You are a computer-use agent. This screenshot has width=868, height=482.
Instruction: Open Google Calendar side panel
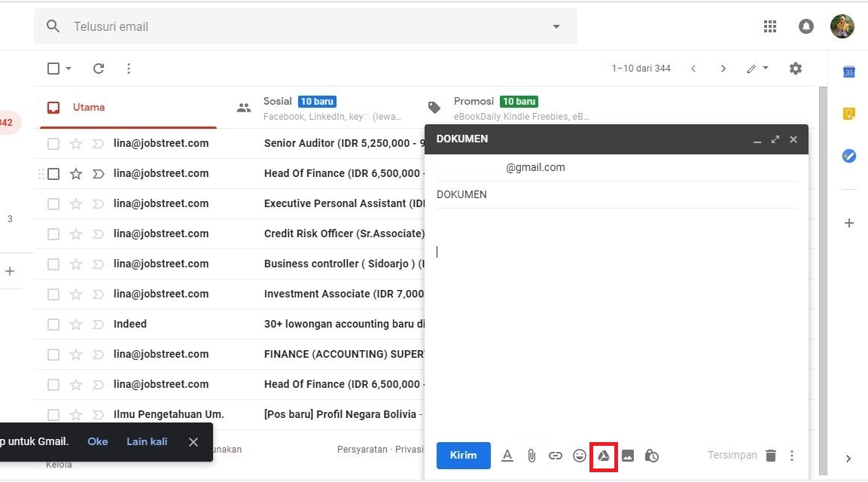pyautogui.click(x=848, y=72)
